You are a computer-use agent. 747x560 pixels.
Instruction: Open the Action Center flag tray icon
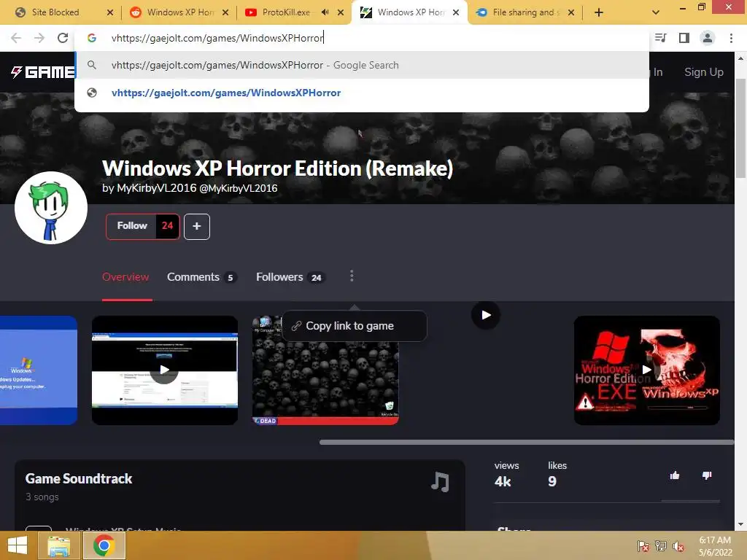pos(643,546)
